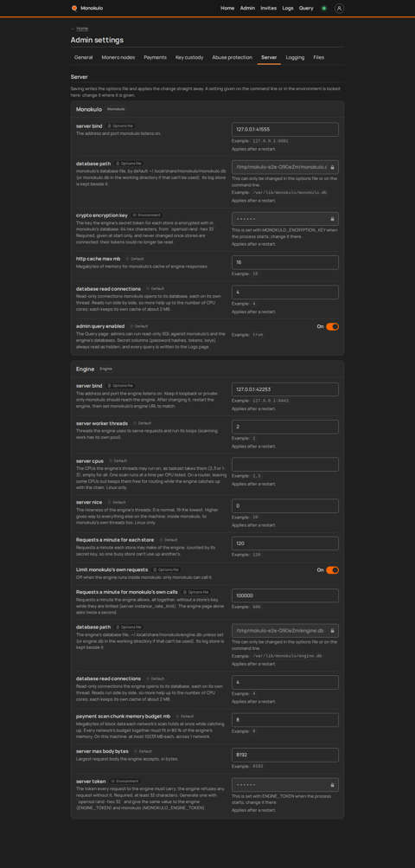Open Invites in top navigation
Viewport: 415px width, 868px height.
click(x=268, y=9)
